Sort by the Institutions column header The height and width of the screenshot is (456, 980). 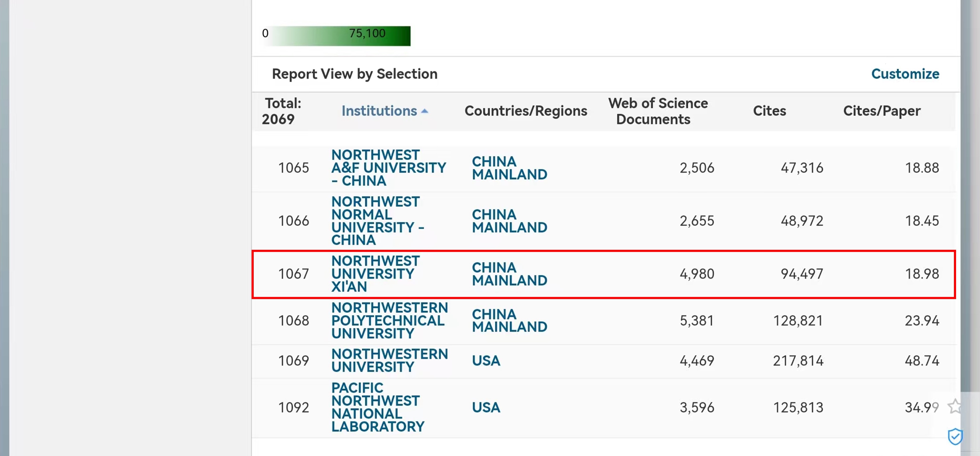379,111
